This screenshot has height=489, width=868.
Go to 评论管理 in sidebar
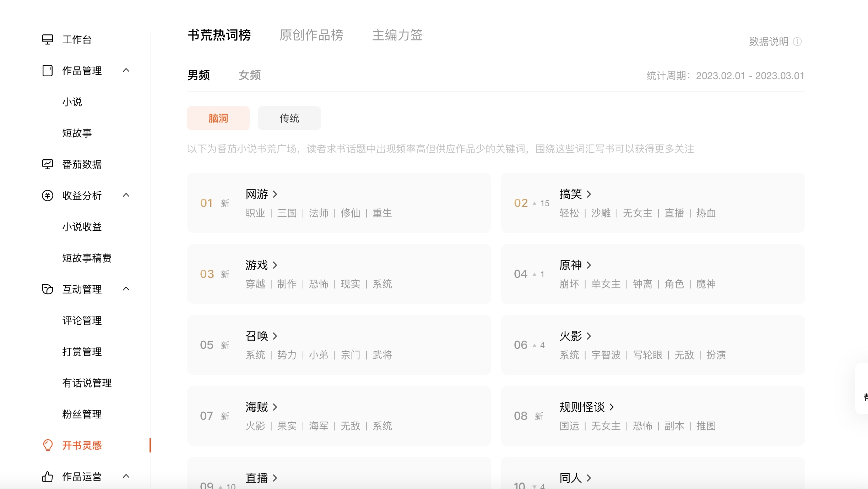[82, 320]
